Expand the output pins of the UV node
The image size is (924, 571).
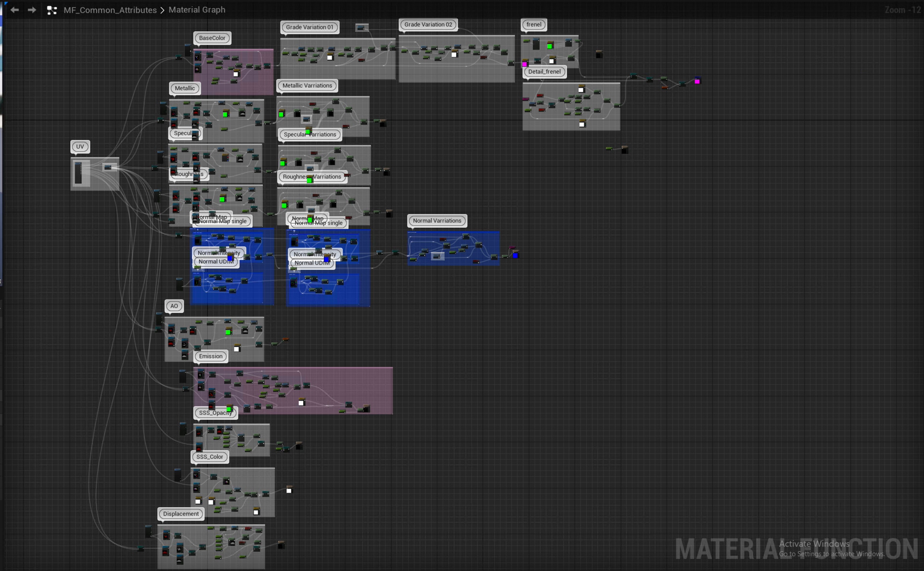pos(81,169)
